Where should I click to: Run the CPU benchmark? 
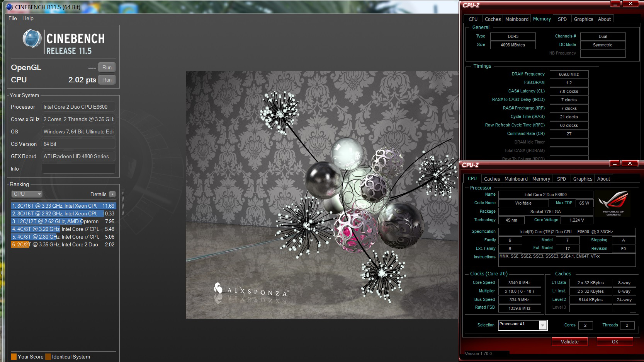[x=107, y=80]
